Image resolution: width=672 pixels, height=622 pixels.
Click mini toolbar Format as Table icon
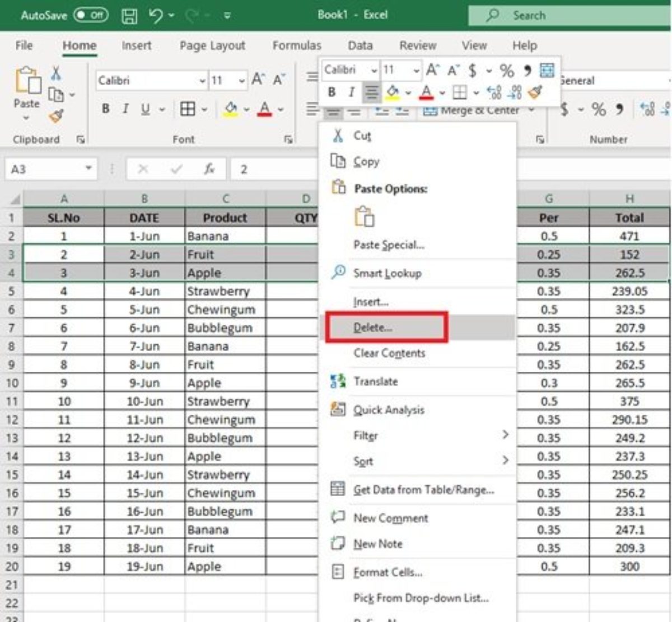pyautogui.click(x=547, y=70)
